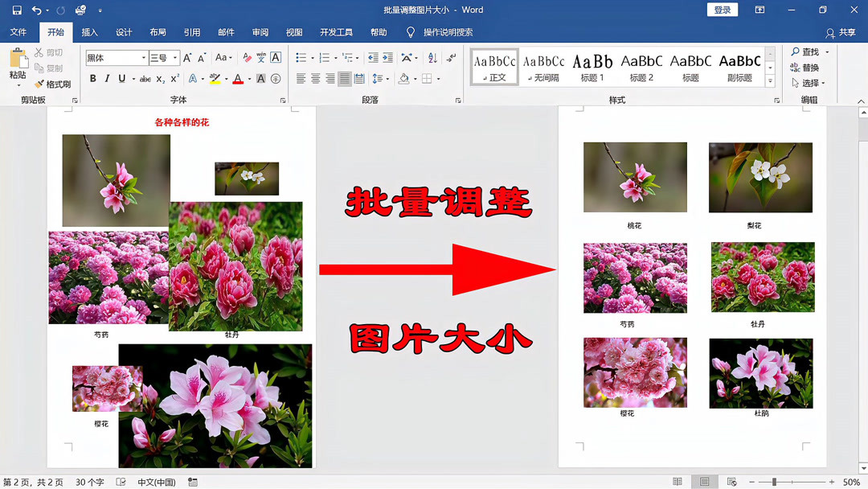This screenshot has height=489, width=868.
Task: Open the 邮件 ribbon tab
Action: pos(226,32)
